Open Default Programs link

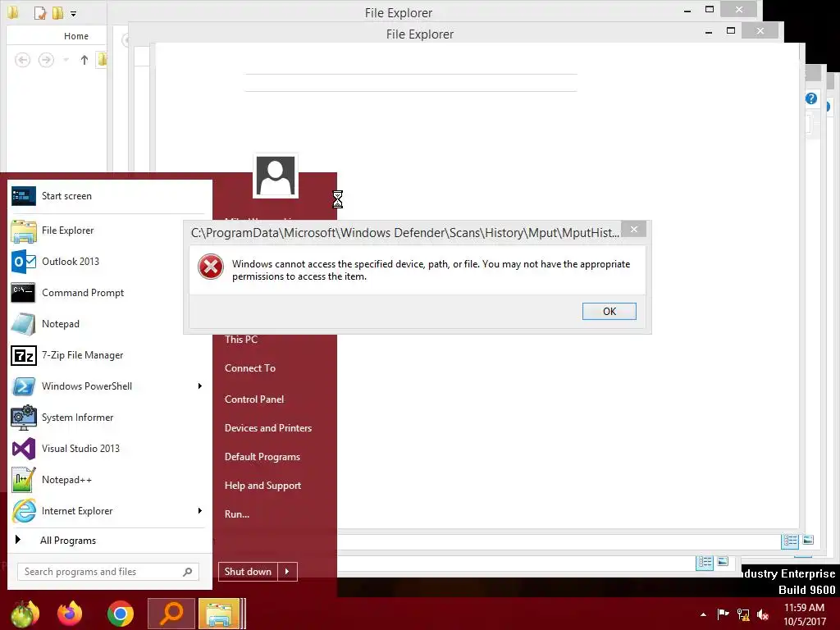click(262, 457)
